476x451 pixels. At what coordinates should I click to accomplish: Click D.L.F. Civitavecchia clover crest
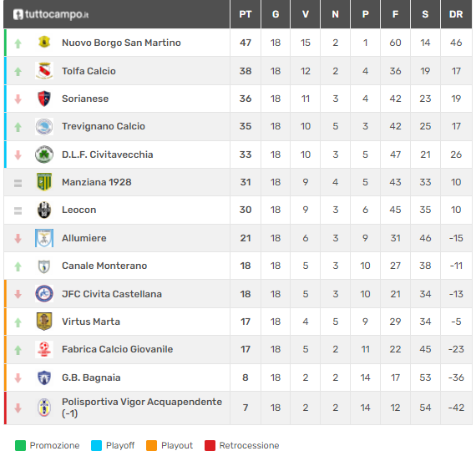click(44, 155)
